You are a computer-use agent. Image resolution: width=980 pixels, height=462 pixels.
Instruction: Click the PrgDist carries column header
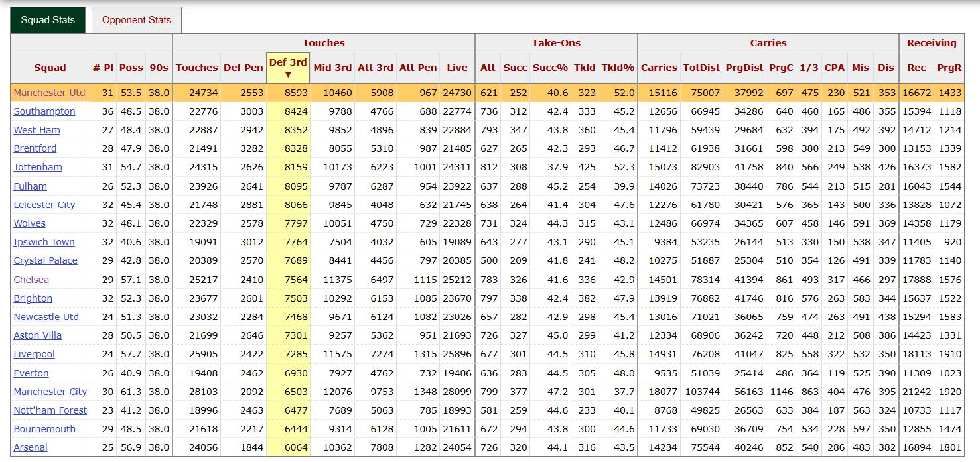[x=744, y=68]
